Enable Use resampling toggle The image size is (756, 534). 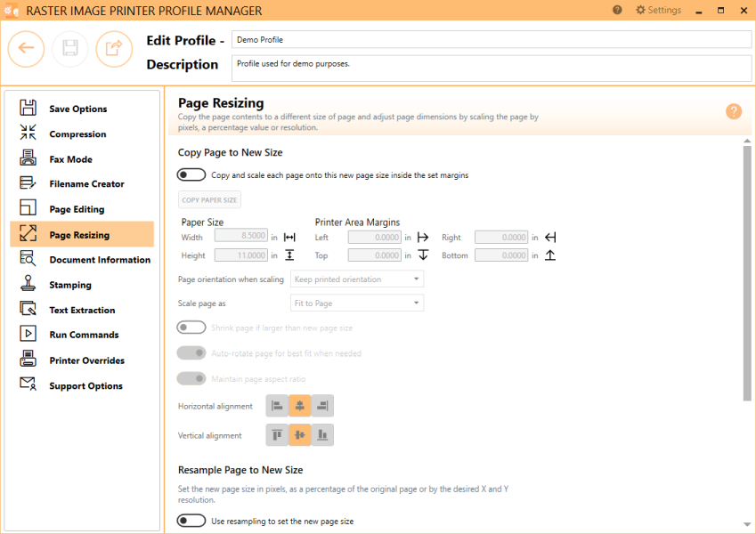pyautogui.click(x=191, y=521)
